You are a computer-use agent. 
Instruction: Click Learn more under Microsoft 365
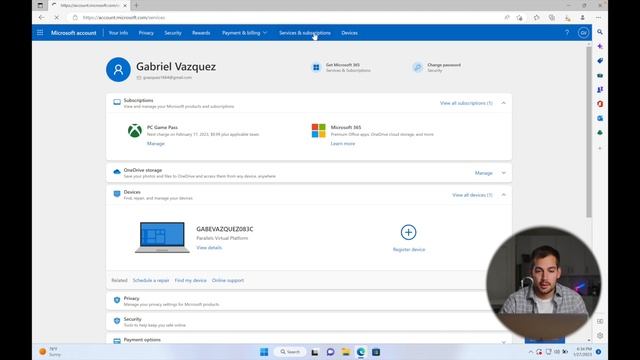(x=343, y=144)
